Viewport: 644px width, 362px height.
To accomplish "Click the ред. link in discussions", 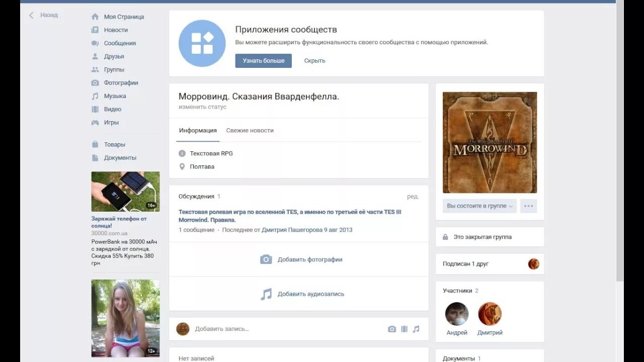I will [413, 197].
